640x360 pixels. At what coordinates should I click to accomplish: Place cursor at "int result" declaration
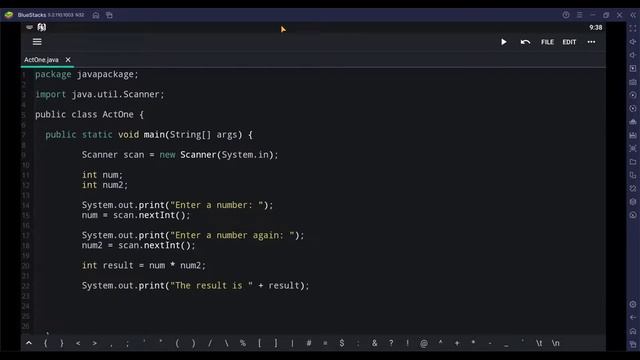pos(107,266)
